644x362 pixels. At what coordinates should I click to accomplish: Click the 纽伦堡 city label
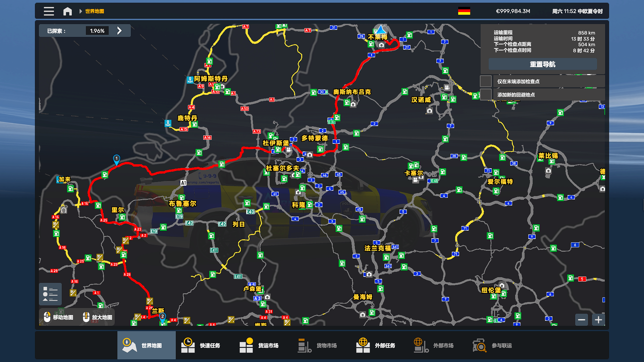click(491, 290)
